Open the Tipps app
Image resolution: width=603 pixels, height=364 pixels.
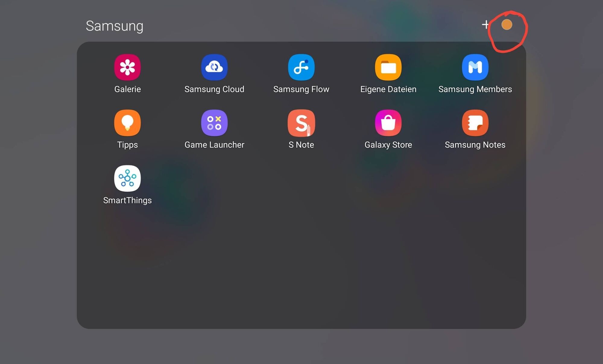click(x=127, y=123)
